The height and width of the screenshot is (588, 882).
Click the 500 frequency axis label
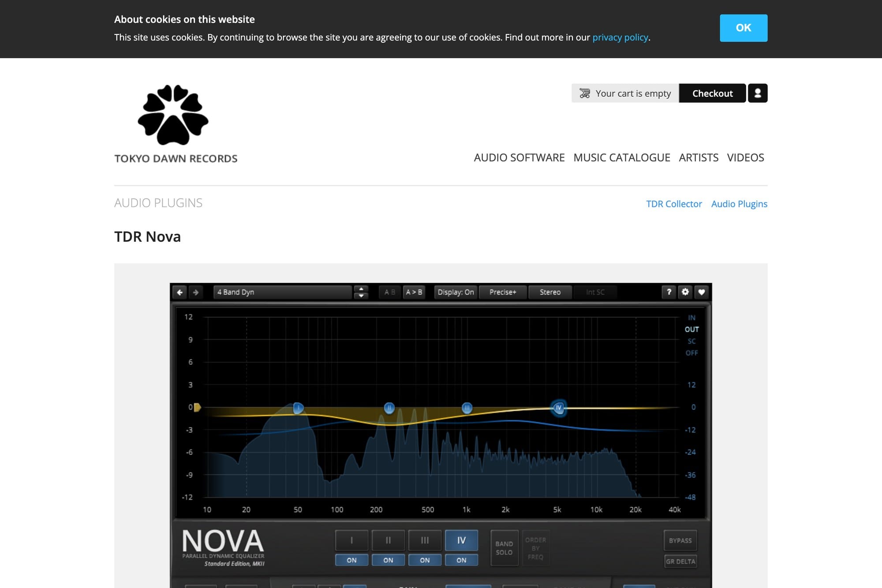428,510
